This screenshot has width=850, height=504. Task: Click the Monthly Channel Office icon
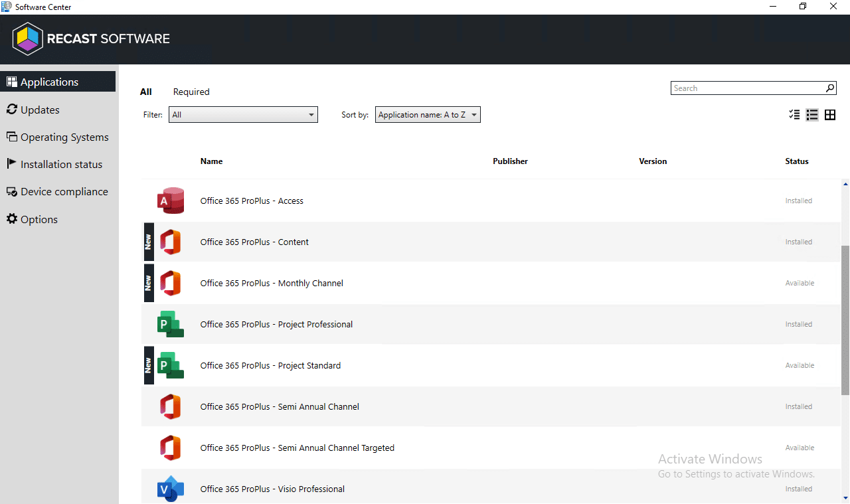(171, 283)
